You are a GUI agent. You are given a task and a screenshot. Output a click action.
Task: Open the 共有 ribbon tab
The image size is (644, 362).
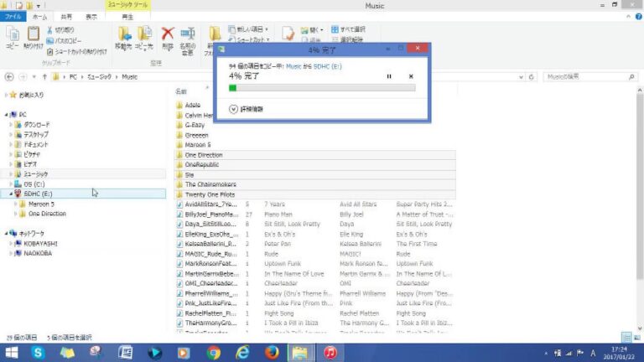pyautogui.click(x=66, y=17)
